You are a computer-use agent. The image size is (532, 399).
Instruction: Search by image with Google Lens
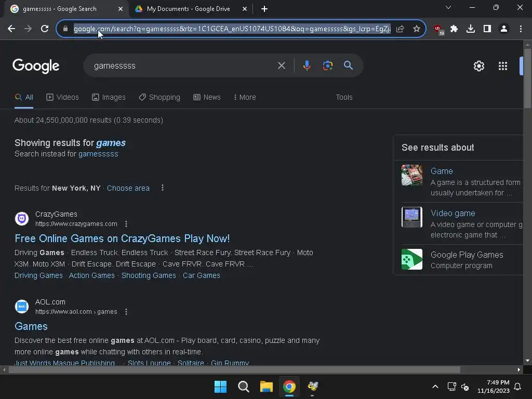[327, 65]
